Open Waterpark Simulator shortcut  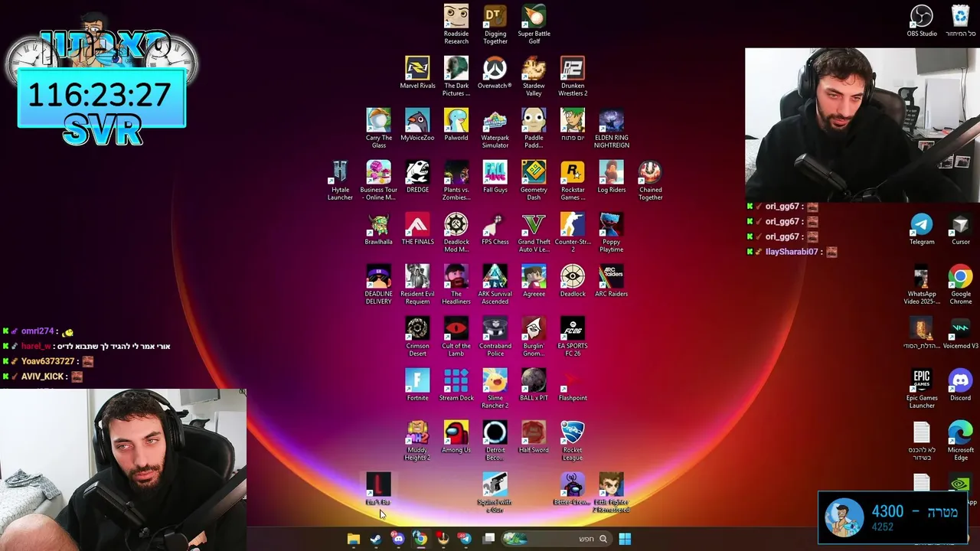pos(495,129)
